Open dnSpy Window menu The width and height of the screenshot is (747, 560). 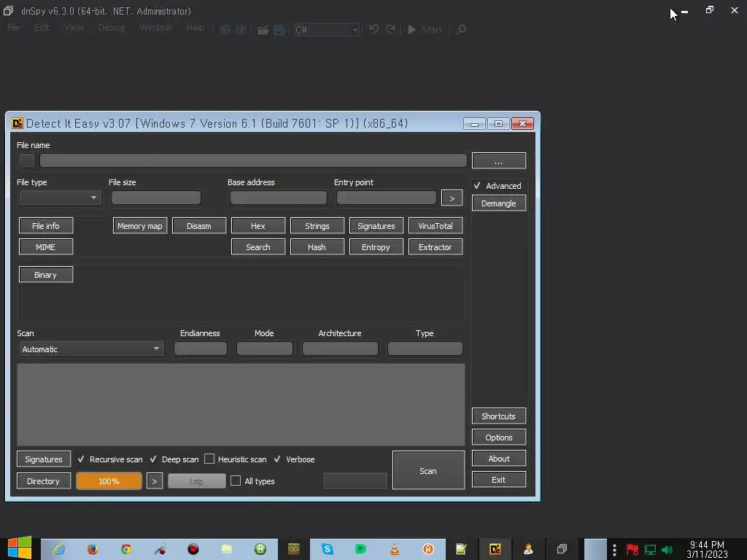156,28
